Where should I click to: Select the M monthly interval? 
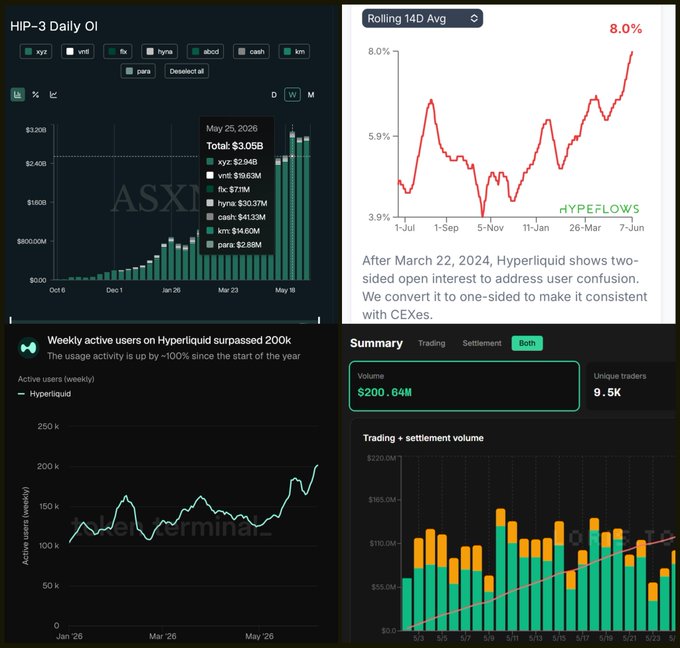pos(311,95)
